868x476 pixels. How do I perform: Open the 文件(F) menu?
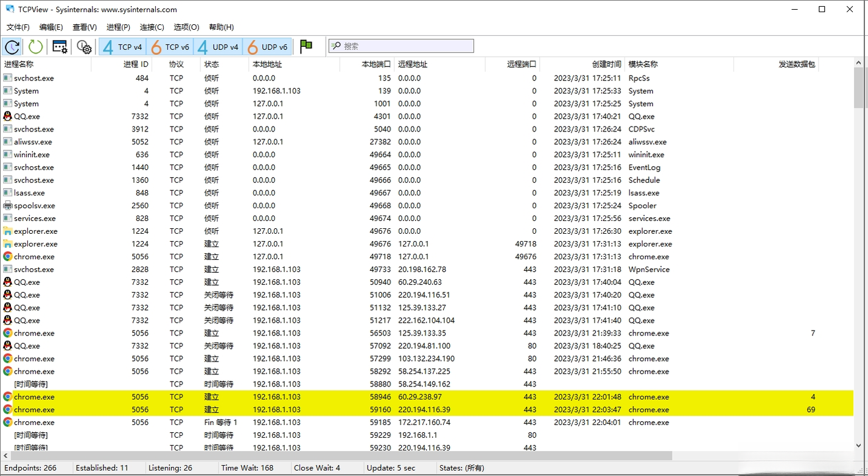pos(18,27)
